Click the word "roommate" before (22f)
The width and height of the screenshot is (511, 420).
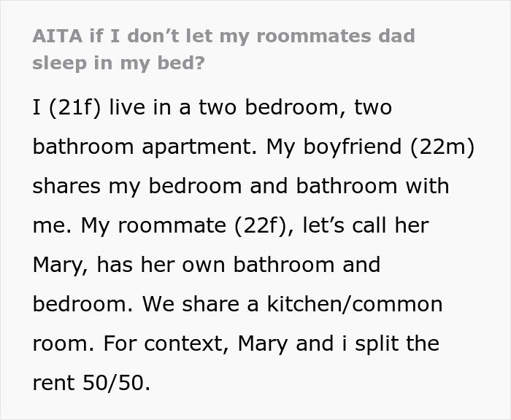point(172,225)
